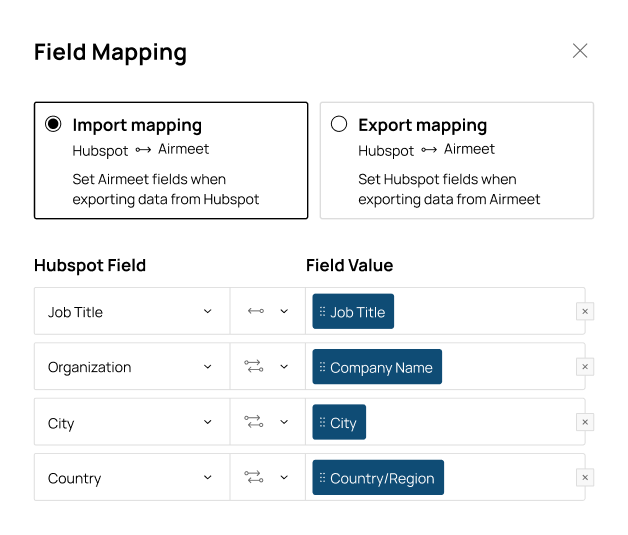Click the one-way sync arrow icon for Job Title
This screenshot has height=535, width=628.
[256, 311]
